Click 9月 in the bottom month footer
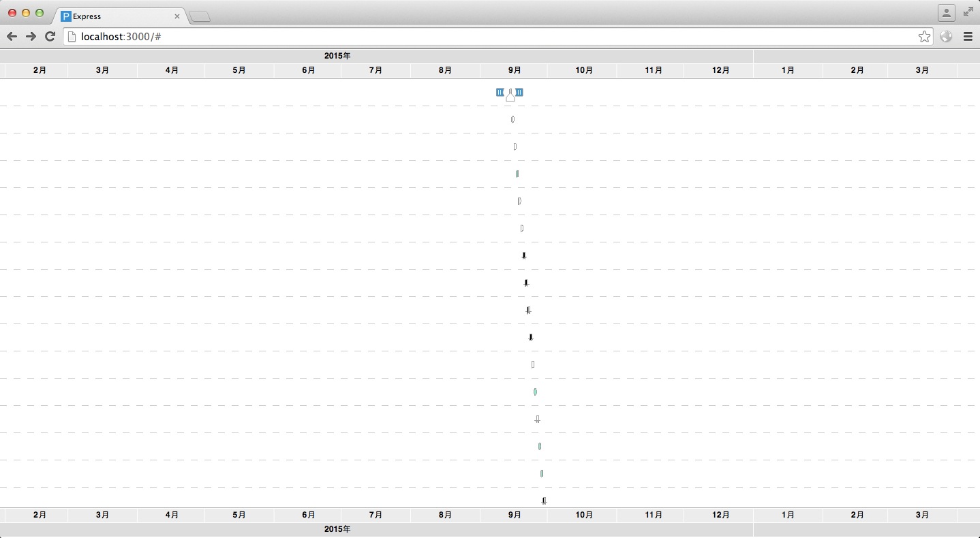Screen dimensions: 980x538 (x=515, y=515)
